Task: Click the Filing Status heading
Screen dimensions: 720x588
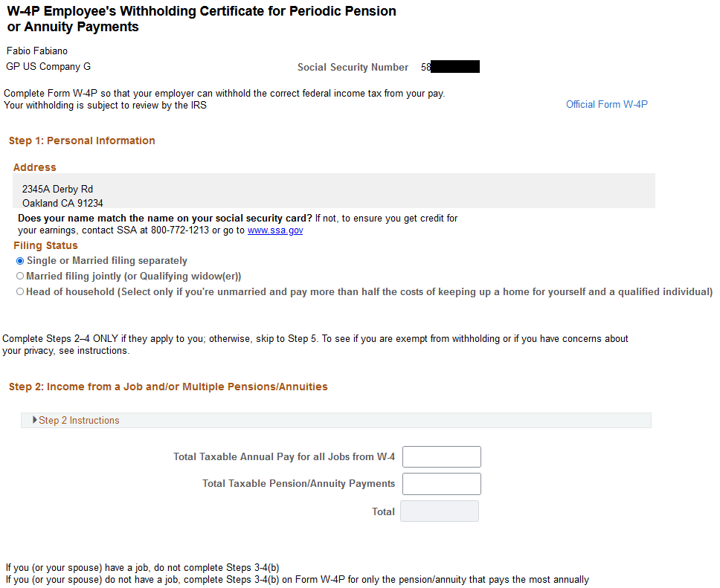Action: 45,245
